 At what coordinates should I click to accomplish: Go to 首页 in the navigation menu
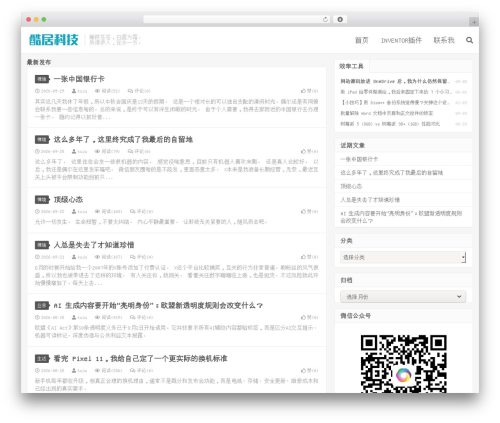(x=361, y=40)
